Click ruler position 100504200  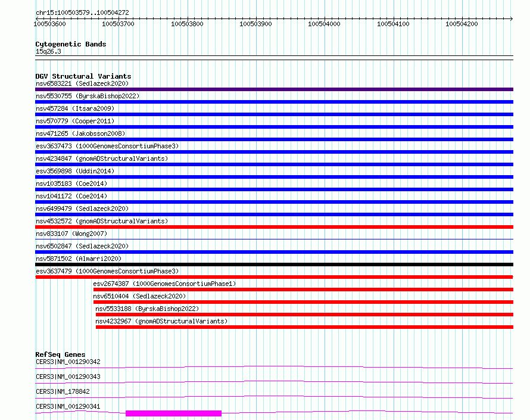coord(462,24)
